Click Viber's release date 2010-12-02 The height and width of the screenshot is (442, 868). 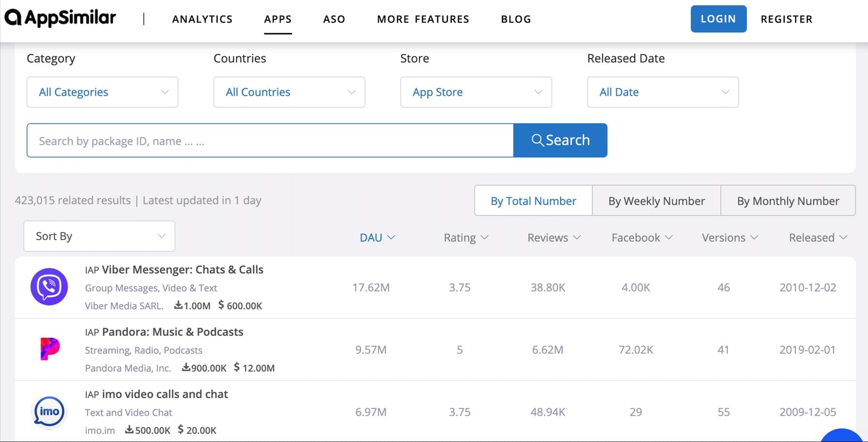(x=808, y=287)
